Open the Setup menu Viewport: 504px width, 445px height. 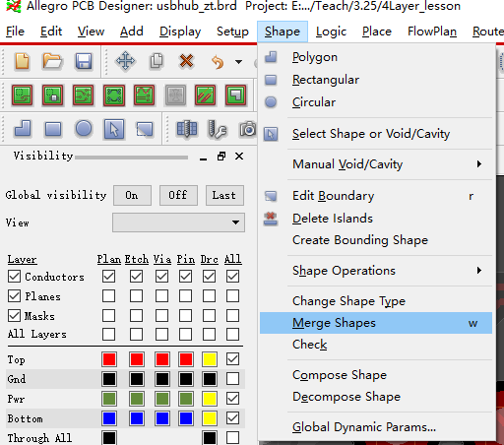point(232,32)
